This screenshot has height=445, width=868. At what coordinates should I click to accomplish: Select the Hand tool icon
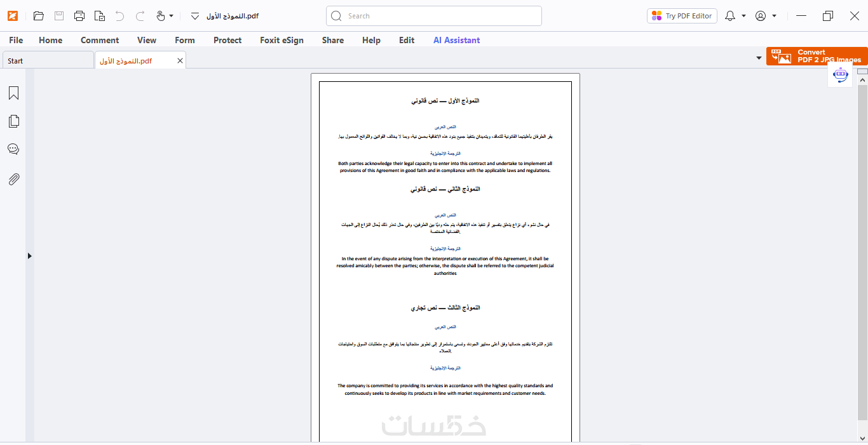coord(161,16)
